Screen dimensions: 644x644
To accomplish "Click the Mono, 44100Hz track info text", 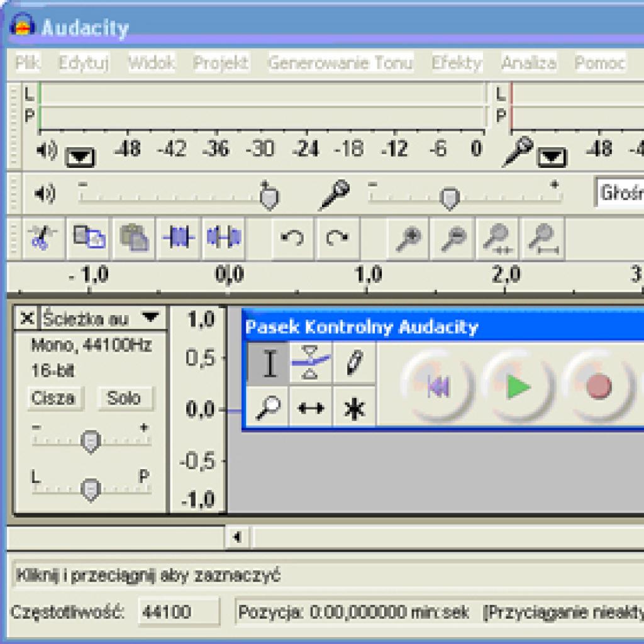I will (x=91, y=345).
